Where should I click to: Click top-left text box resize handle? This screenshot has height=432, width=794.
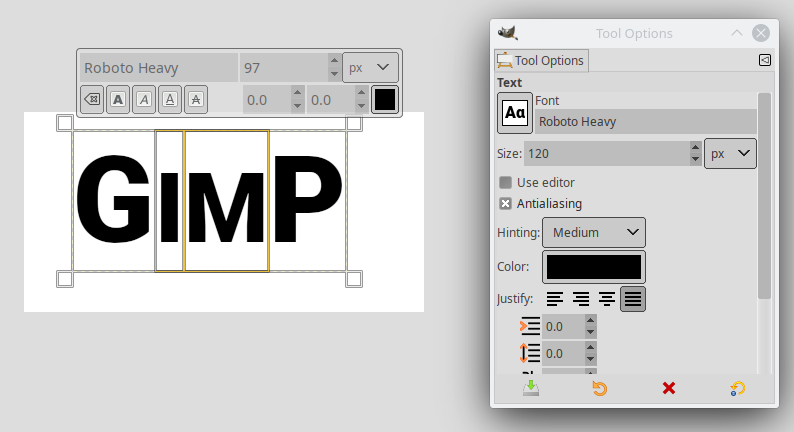[x=65, y=123]
